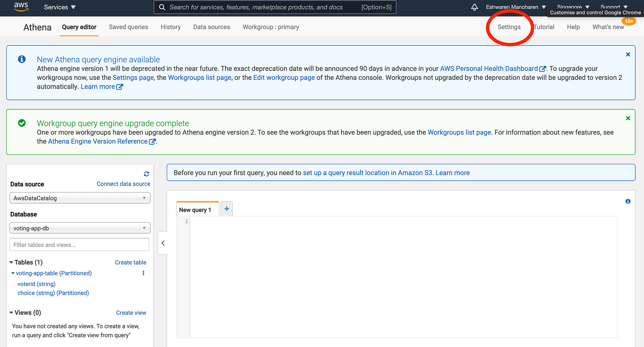644x347 pixels.
Task: Open the Singapore region dropdown
Action: click(573, 7)
